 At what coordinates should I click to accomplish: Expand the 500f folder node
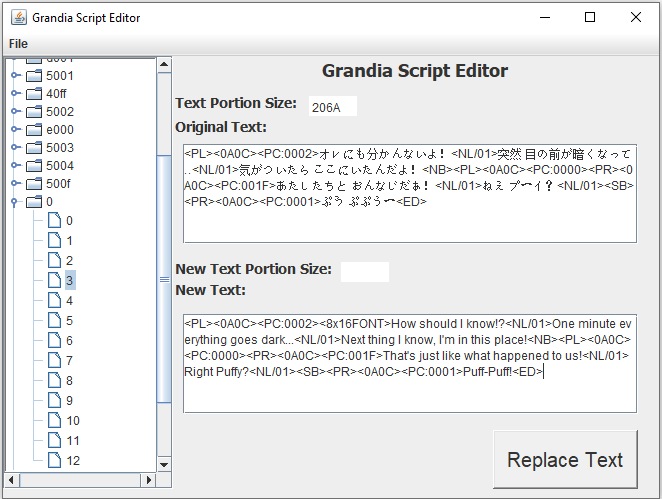click(15, 183)
